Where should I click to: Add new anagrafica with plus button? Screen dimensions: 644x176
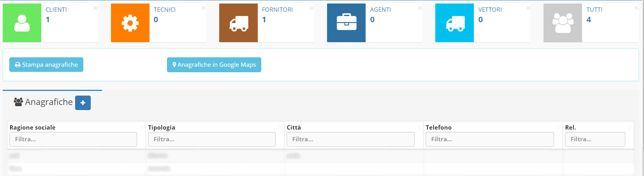[83, 103]
